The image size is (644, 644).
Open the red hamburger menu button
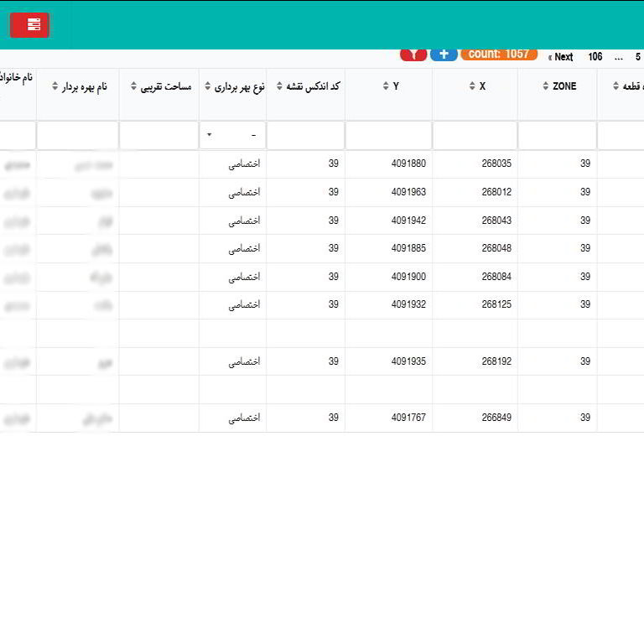(x=29, y=25)
